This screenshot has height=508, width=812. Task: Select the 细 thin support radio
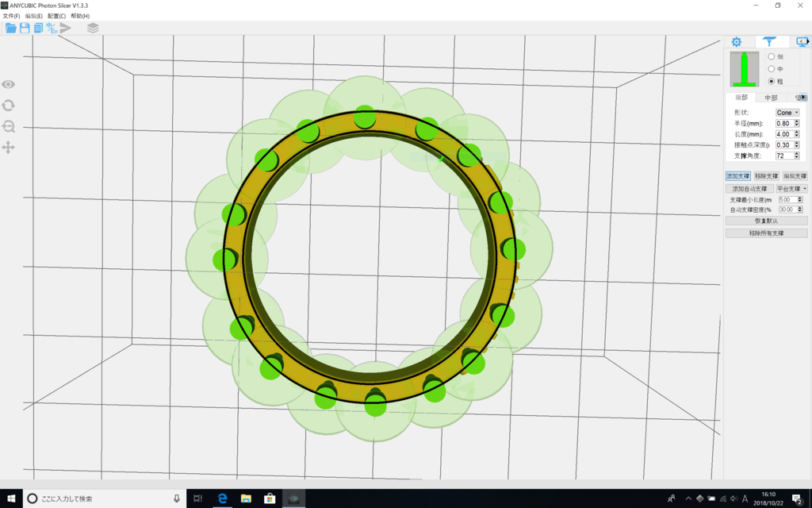click(x=771, y=56)
